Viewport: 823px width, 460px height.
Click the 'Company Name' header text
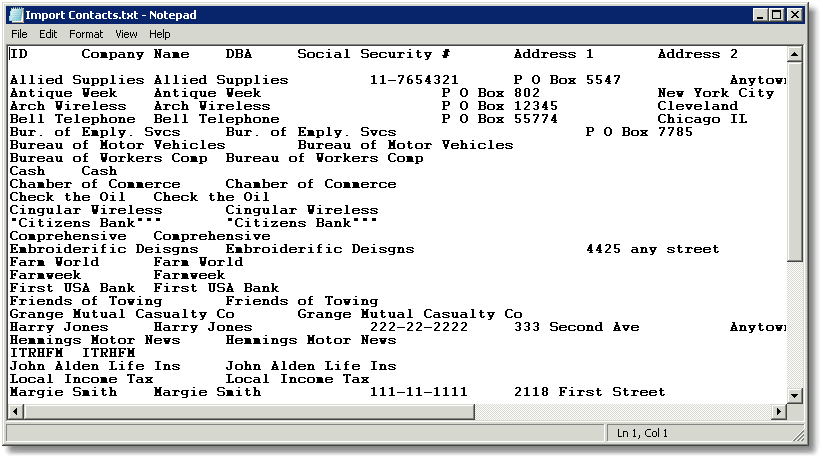point(135,54)
